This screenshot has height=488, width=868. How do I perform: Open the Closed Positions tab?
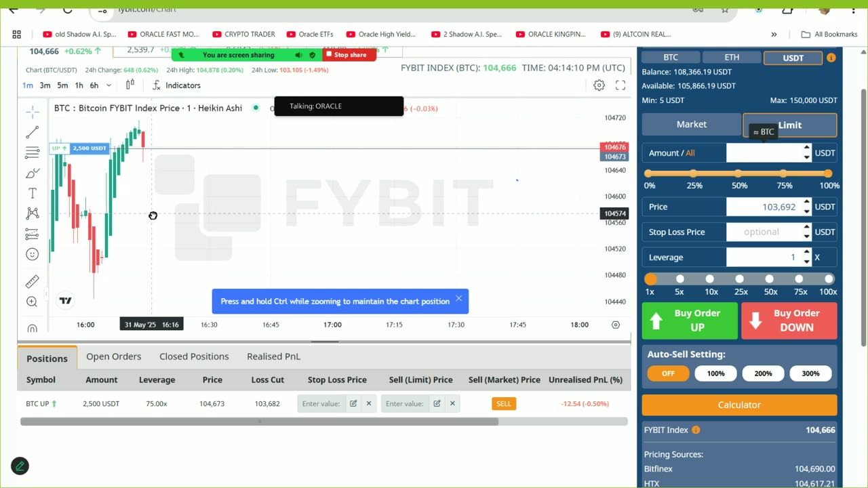194,357
